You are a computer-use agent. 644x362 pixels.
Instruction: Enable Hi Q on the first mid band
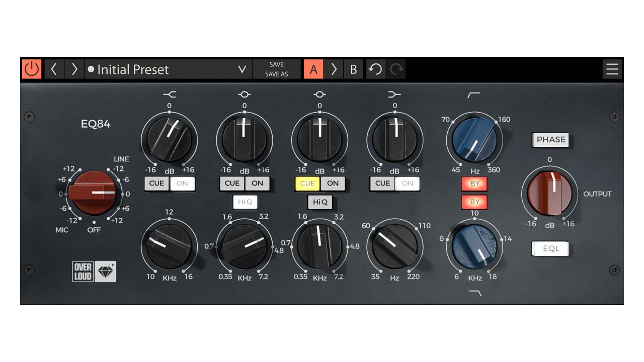pos(245,202)
